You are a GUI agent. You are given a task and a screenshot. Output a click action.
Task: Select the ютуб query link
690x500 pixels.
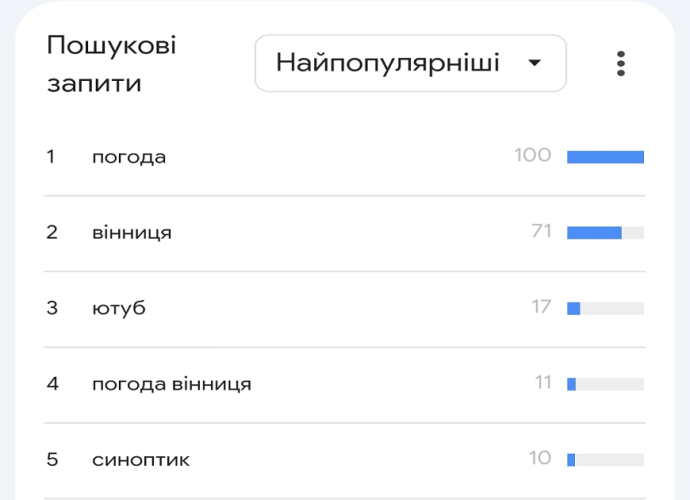119,308
